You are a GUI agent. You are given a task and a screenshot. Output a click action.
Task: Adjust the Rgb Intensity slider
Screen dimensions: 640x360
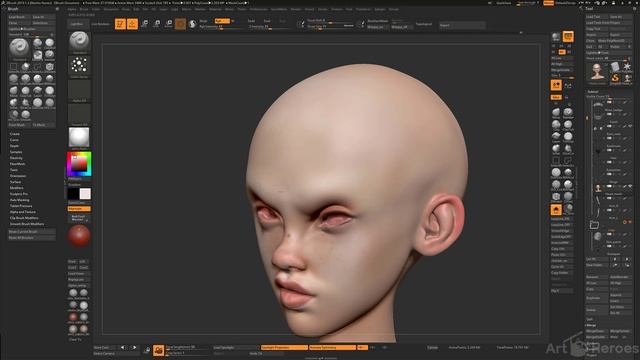pos(221,27)
